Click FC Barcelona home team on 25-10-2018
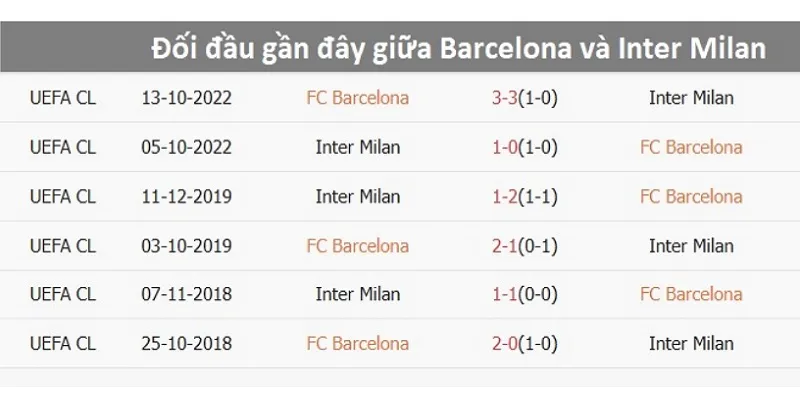The image size is (800, 400). [x=357, y=343]
